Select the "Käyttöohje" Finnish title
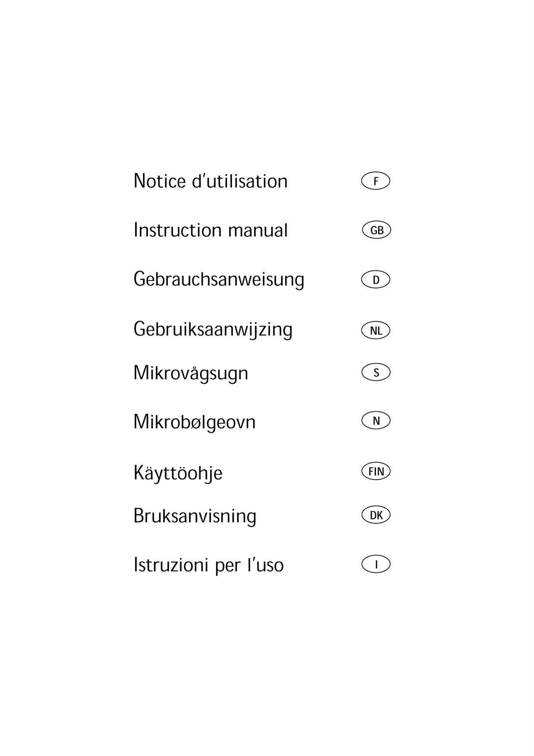This screenshot has height=756, width=534. coord(178,473)
